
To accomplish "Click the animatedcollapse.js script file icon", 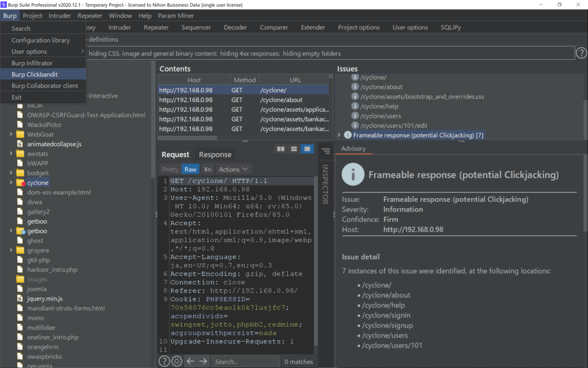I will 20,144.
